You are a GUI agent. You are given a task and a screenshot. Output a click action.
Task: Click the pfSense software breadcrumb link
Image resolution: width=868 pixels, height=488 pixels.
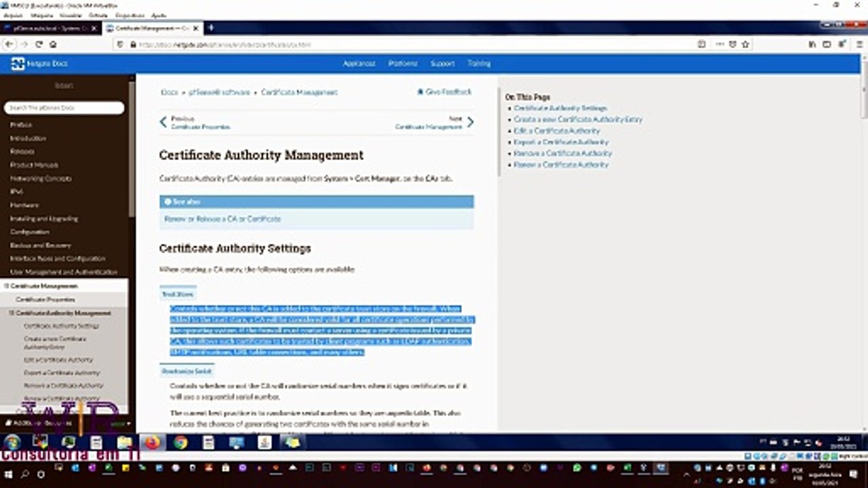[x=220, y=92]
